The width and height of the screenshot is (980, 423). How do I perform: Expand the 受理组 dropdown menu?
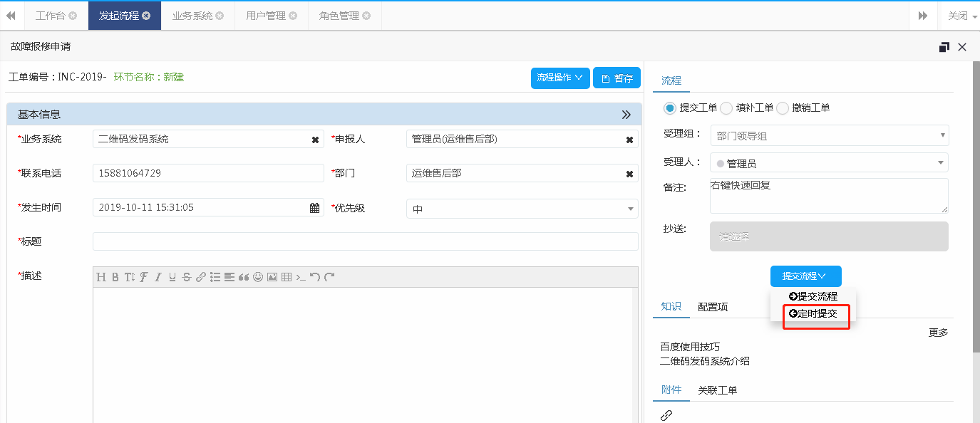pyautogui.click(x=944, y=135)
